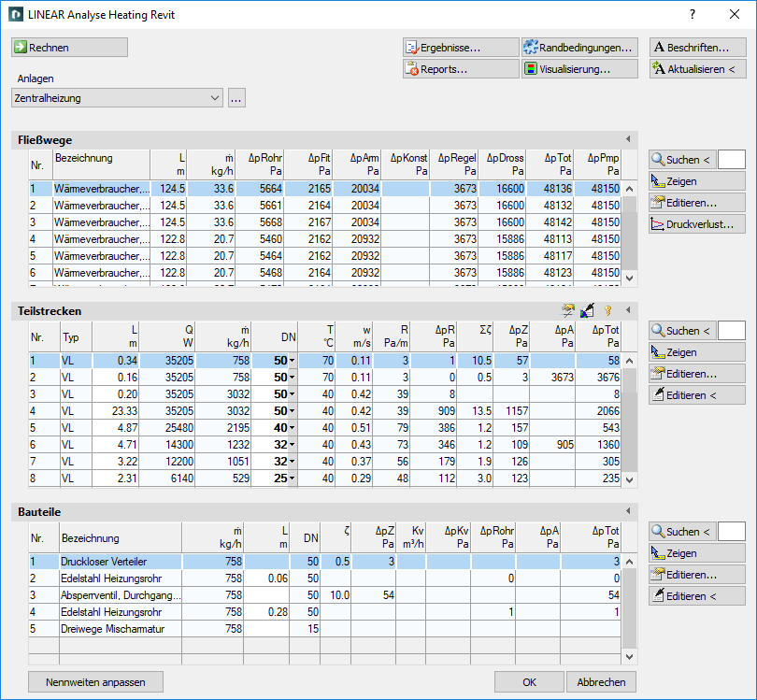Image resolution: width=757 pixels, height=700 pixels.
Task: Click the Teilstrecken search input field
Action: [732, 331]
